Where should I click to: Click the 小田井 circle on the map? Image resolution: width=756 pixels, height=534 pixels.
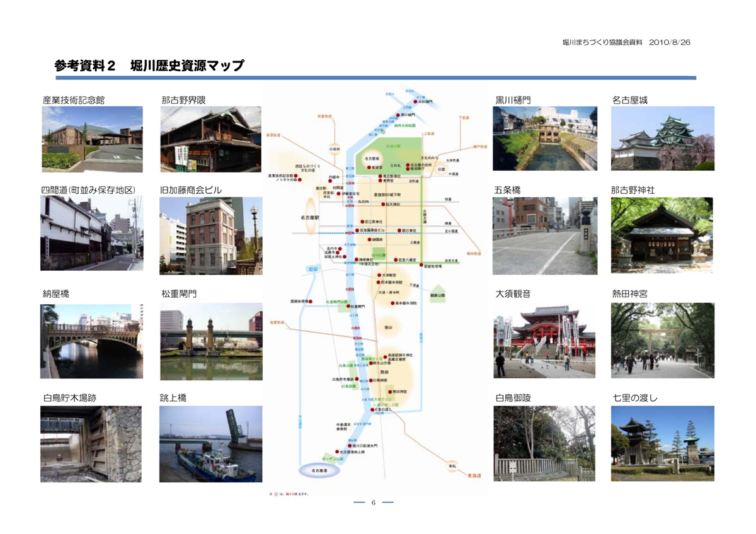coord(335,149)
